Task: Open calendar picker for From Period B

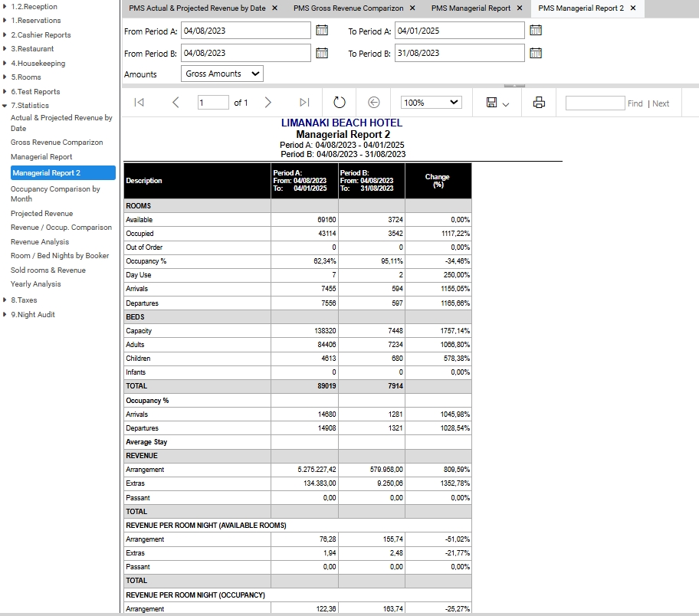Action: (321, 53)
